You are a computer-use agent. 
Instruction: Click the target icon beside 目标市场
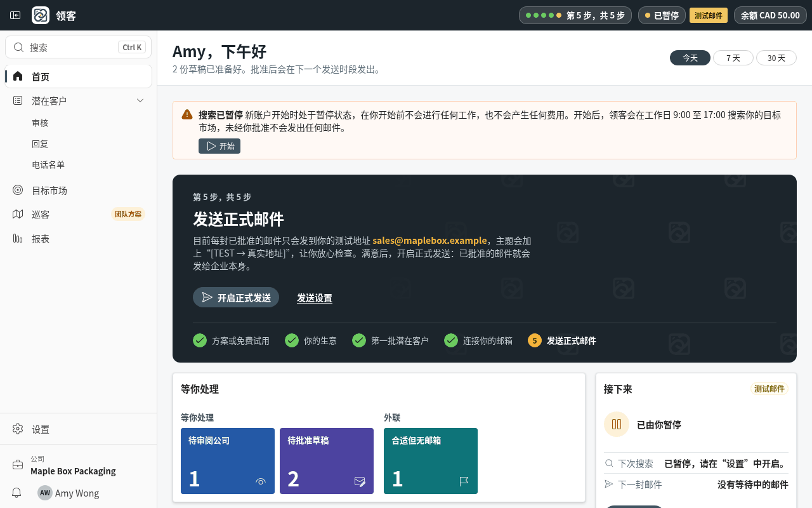[x=18, y=190]
